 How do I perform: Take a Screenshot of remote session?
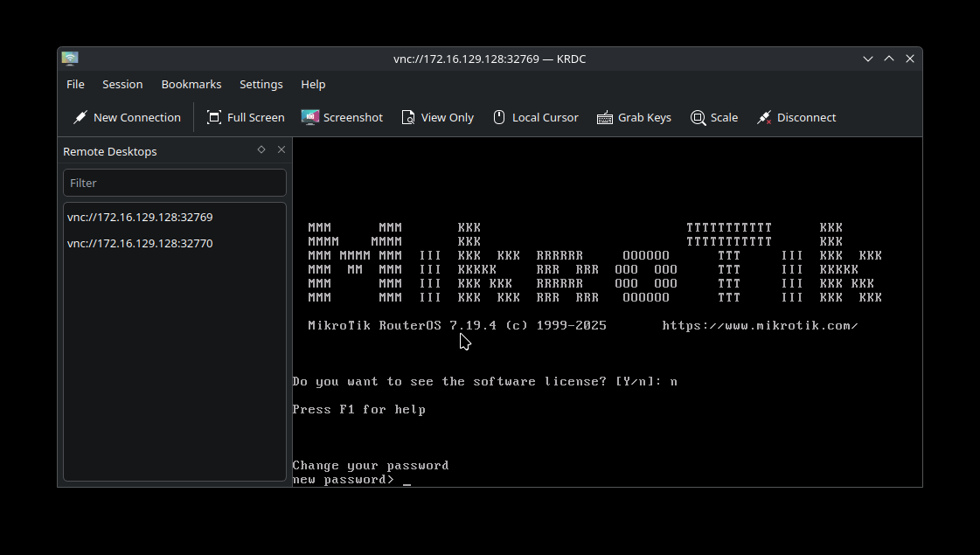point(342,117)
